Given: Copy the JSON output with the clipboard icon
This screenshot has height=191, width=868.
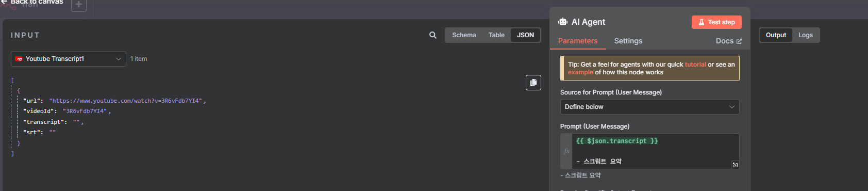Looking at the screenshot, I should click(x=533, y=83).
